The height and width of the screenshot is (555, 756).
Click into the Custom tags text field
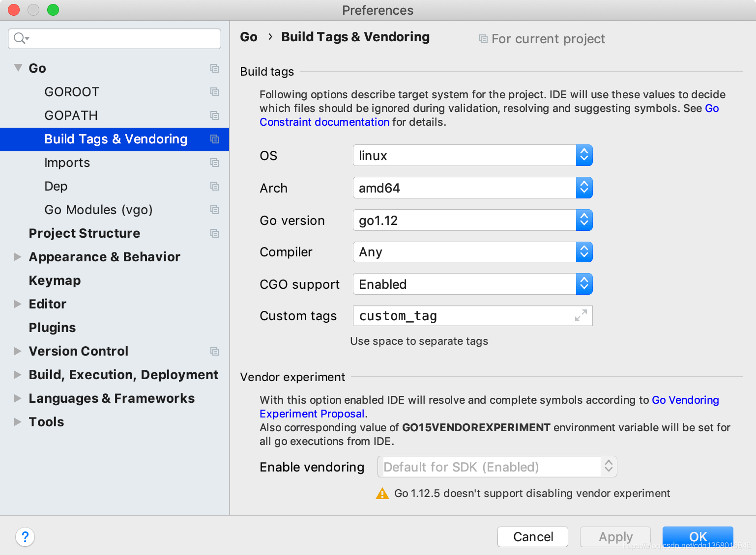pyautogui.click(x=462, y=316)
